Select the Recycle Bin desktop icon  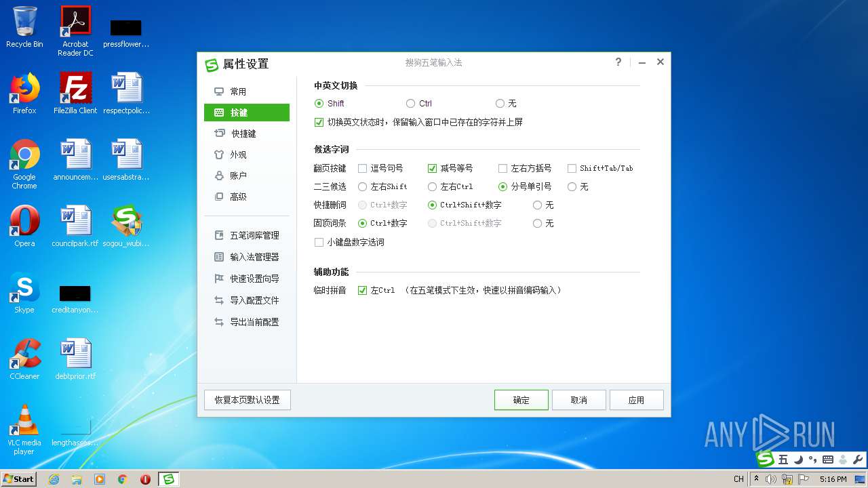tap(24, 27)
